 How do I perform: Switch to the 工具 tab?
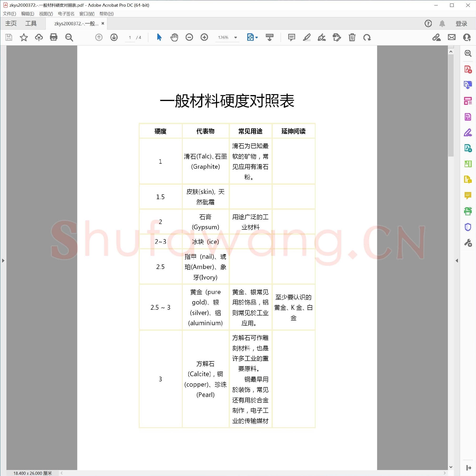[x=30, y=23]
